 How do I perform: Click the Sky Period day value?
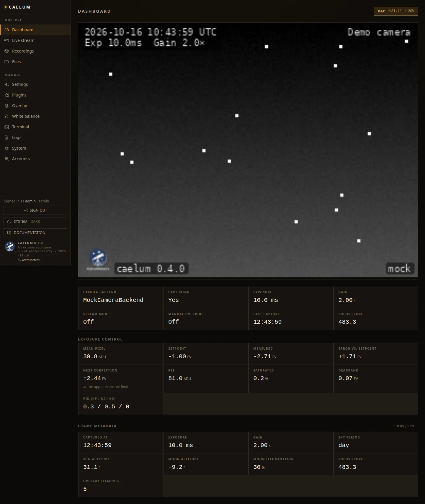pyautogui.click(x=344, y=445)
